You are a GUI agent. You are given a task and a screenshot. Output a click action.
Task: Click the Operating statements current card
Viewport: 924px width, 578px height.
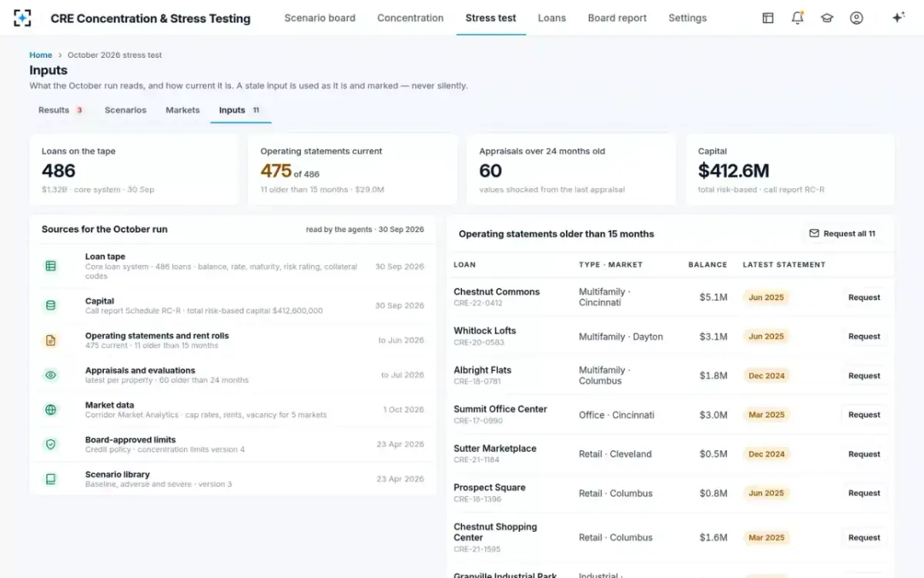click(x=353, y=170)
